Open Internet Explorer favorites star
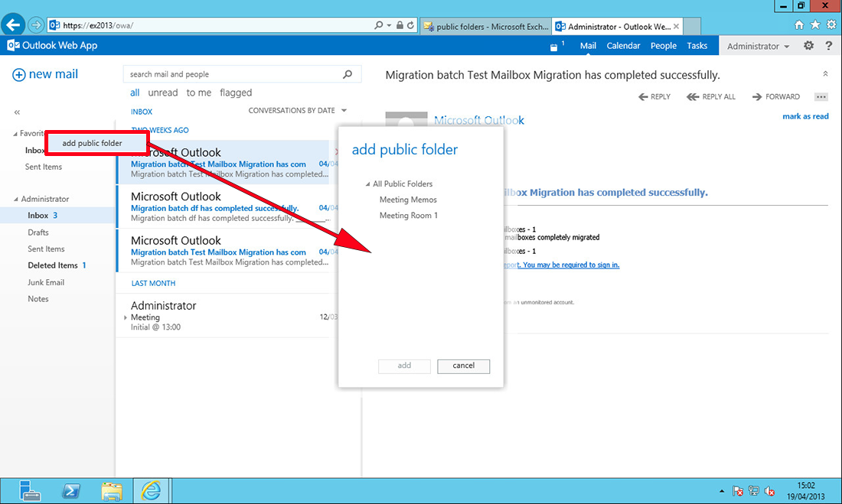This screenshot has width=842, height=504. (x=814, y=24)
